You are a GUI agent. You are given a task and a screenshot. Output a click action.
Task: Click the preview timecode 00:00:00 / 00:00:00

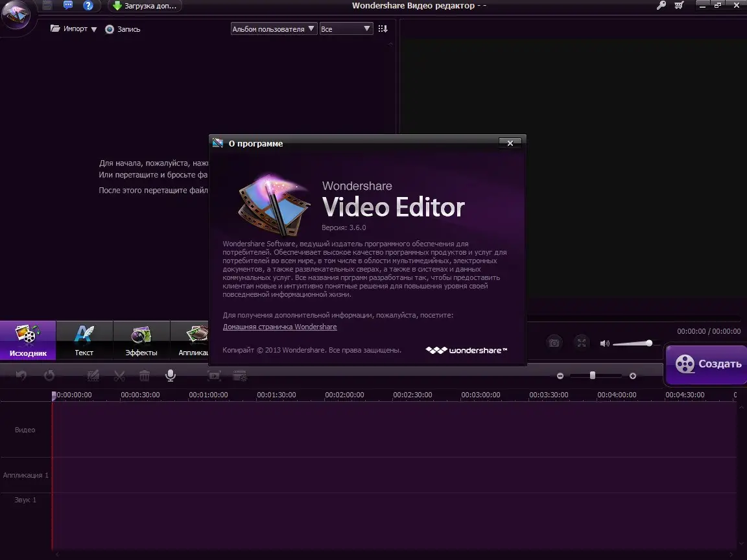(x=709, y=331)
